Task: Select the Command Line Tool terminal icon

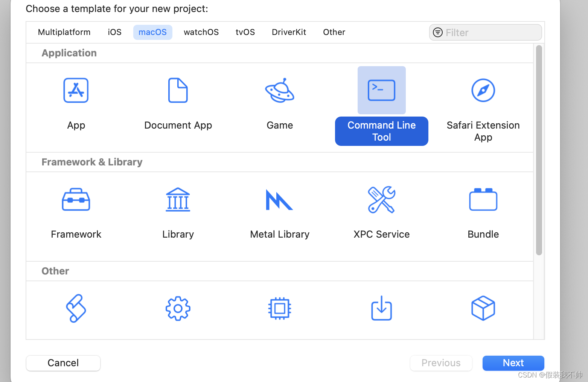Action: click(x=382, y=90)
